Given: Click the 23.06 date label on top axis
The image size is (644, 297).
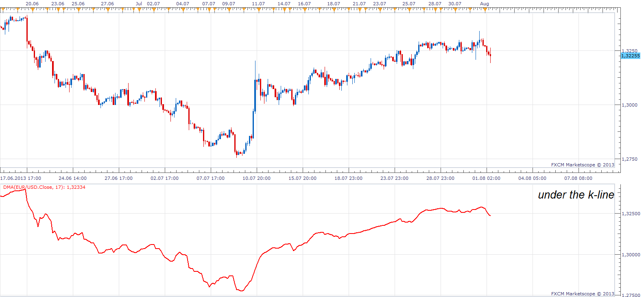Looking at the screenshot, I should (x=58, y=4).
